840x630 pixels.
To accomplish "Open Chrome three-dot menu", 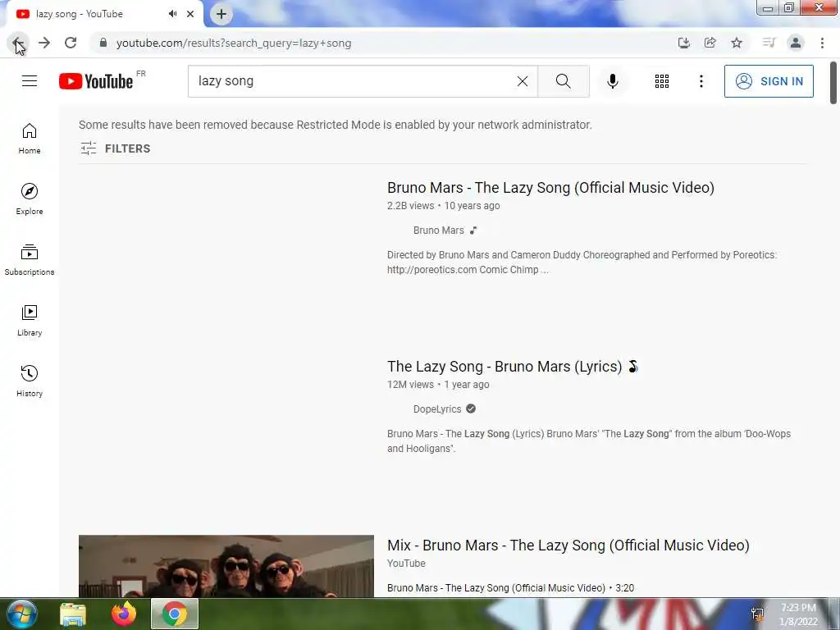I will tap(822, 43).
